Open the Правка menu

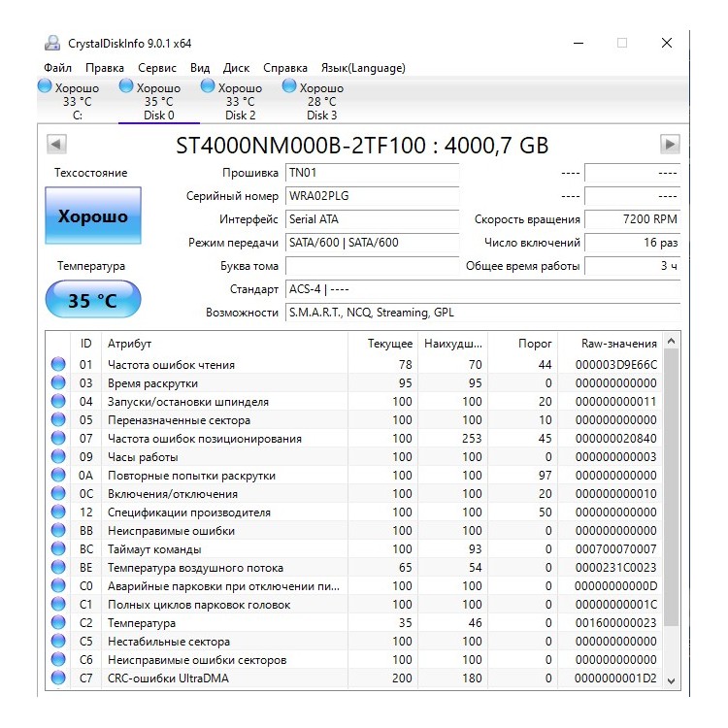105,68
